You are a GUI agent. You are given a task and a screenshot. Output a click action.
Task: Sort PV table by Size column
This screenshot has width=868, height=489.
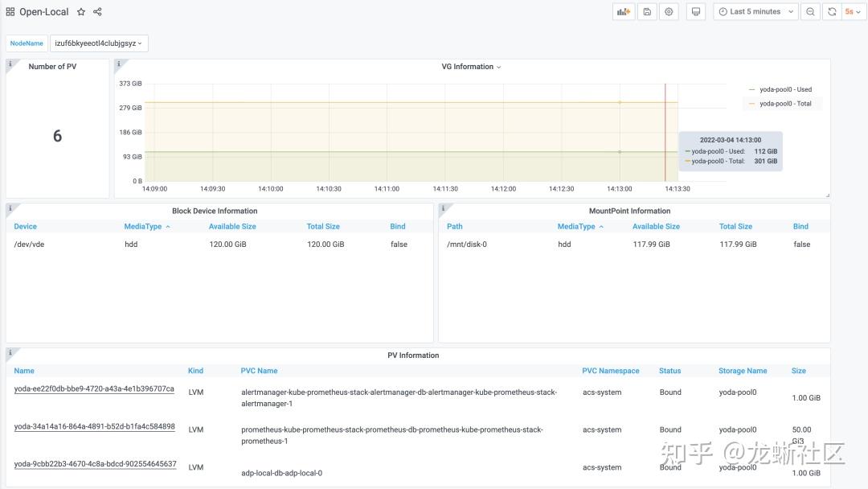click(799, 371)
